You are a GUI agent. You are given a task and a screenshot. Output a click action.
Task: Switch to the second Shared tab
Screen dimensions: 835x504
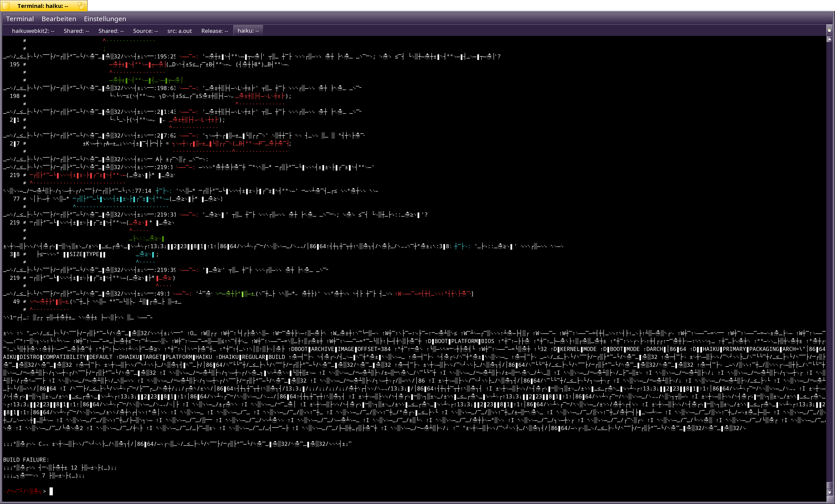[x=111, y=31]
